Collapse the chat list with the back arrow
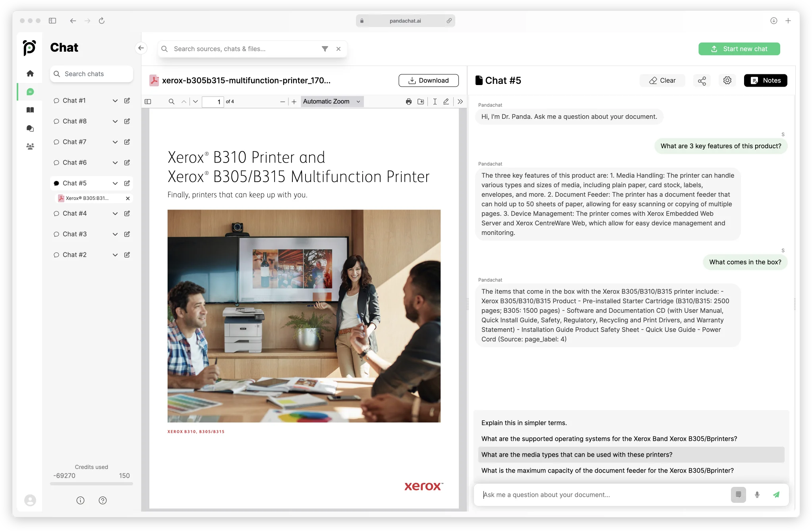 141,48
